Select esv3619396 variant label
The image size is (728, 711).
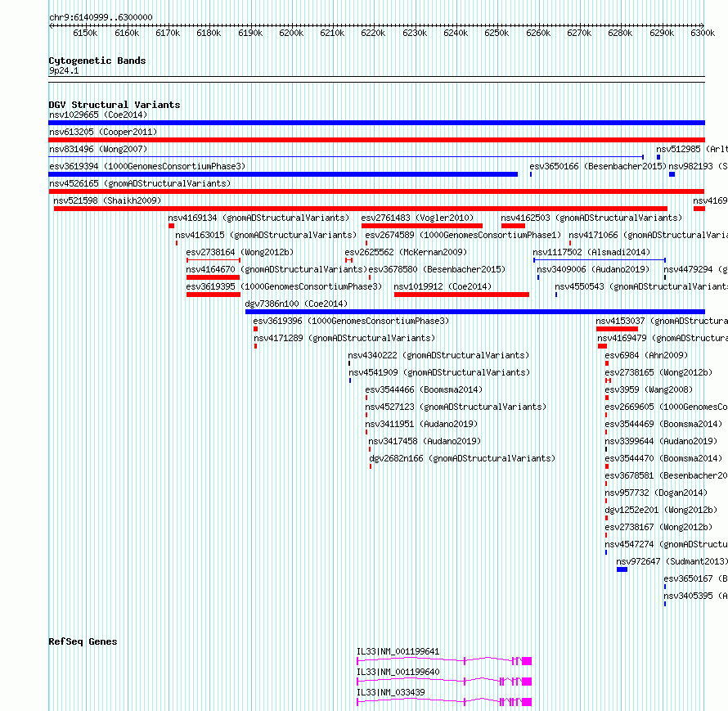click(x=351, y=321)
